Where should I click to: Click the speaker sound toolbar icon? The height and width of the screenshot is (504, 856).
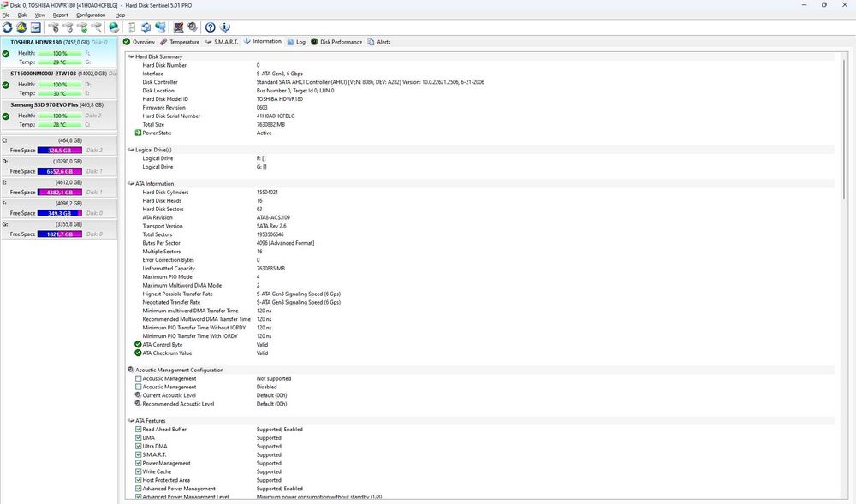coord(192,27)
